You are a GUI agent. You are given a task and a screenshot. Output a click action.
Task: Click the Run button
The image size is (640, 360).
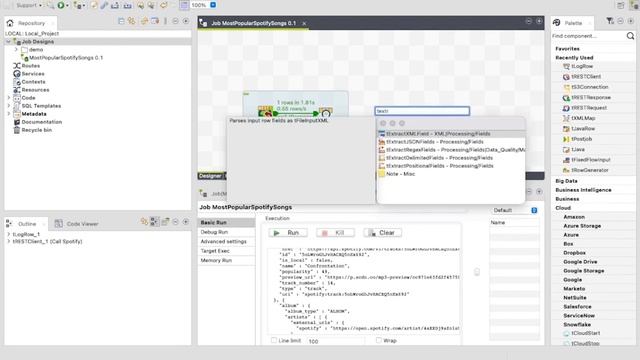[288, 233]
